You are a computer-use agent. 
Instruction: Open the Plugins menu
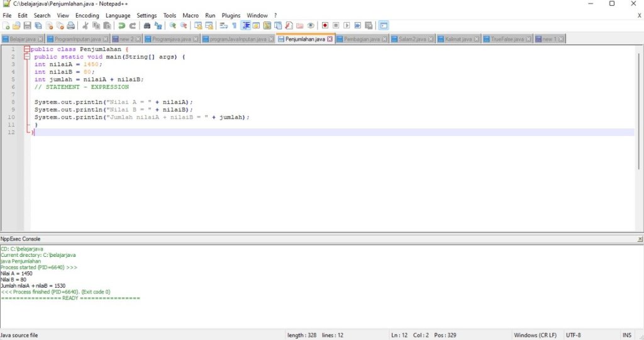231,15
